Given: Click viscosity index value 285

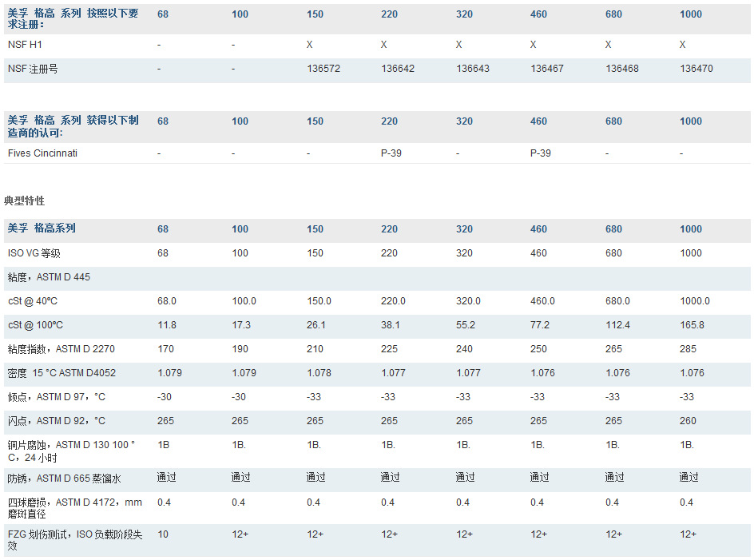Looking at the screenshot, I should click(x=688, y=349).
